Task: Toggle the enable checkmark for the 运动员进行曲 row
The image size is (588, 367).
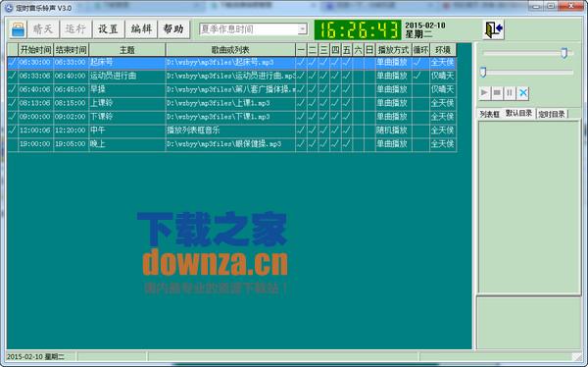Action: (x=13, y=76)
